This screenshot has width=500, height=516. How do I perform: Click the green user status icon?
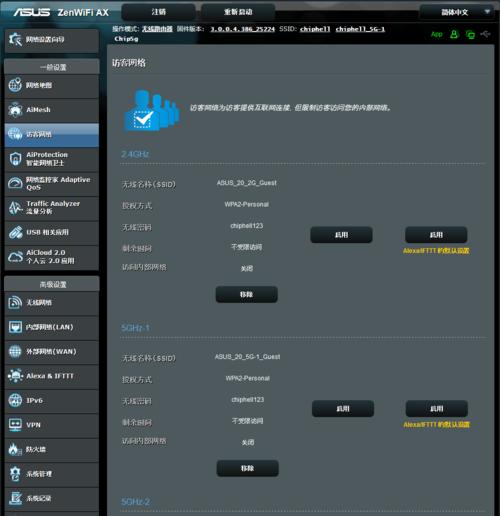click(x=454, y=34)
